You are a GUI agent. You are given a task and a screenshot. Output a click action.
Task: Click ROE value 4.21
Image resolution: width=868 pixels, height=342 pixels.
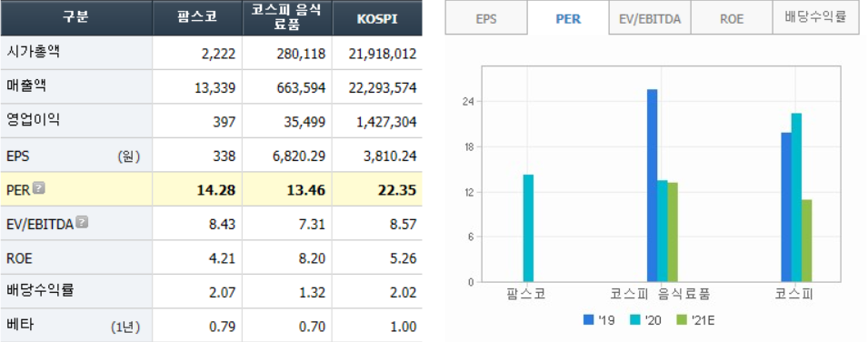pyautogui.click(x=222, y=259)
